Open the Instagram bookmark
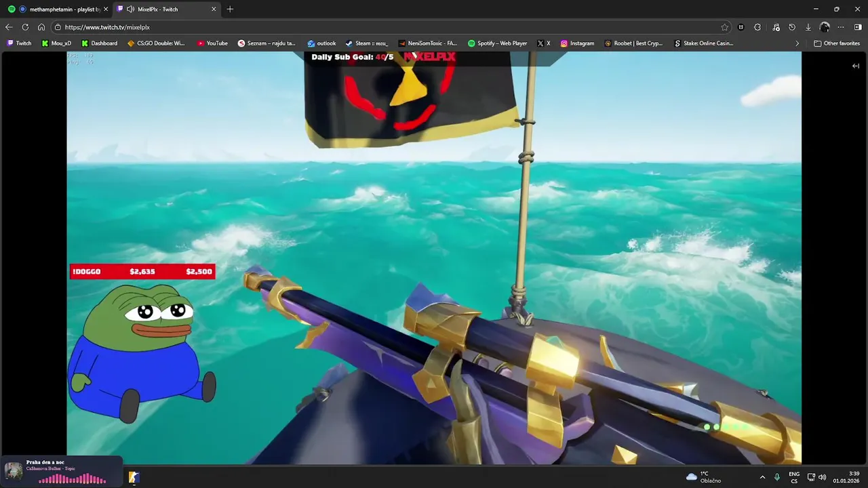The height and width of the screenshot is (488, 868). point(577,43)
